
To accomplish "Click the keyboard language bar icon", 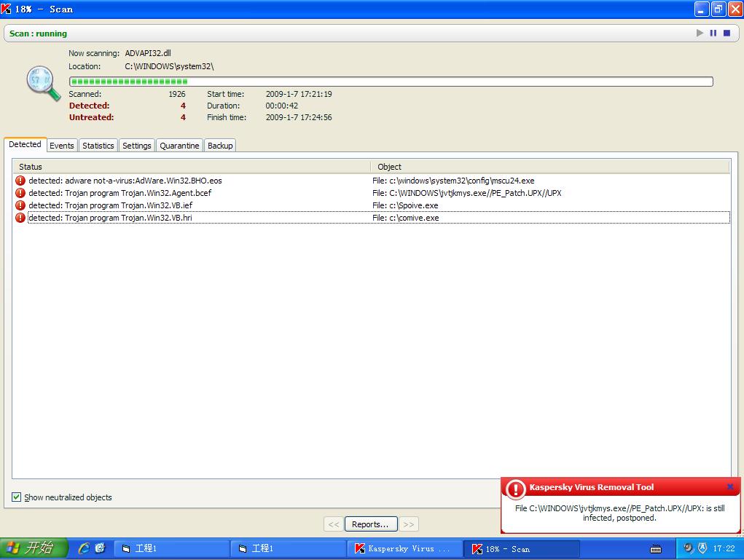I will tap(656, 549).
